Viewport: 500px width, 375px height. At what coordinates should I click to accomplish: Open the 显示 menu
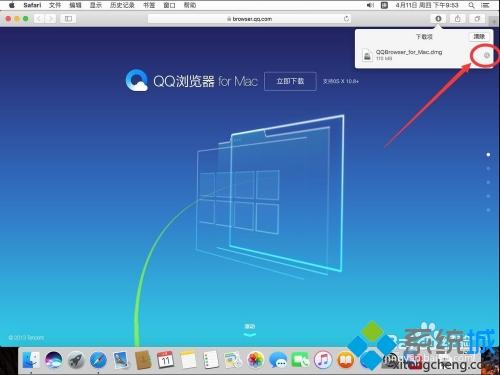pos(96,5)
